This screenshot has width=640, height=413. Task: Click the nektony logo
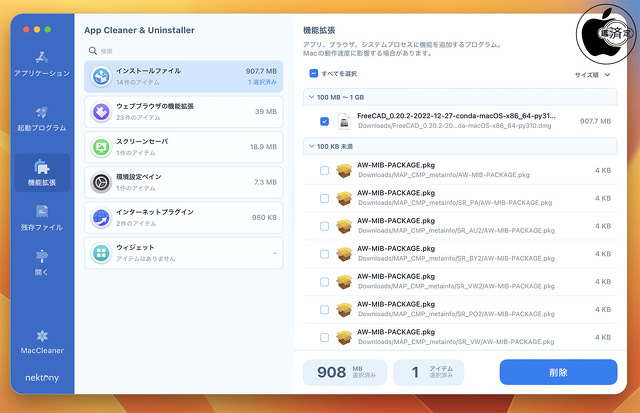(x=42, y=378)
